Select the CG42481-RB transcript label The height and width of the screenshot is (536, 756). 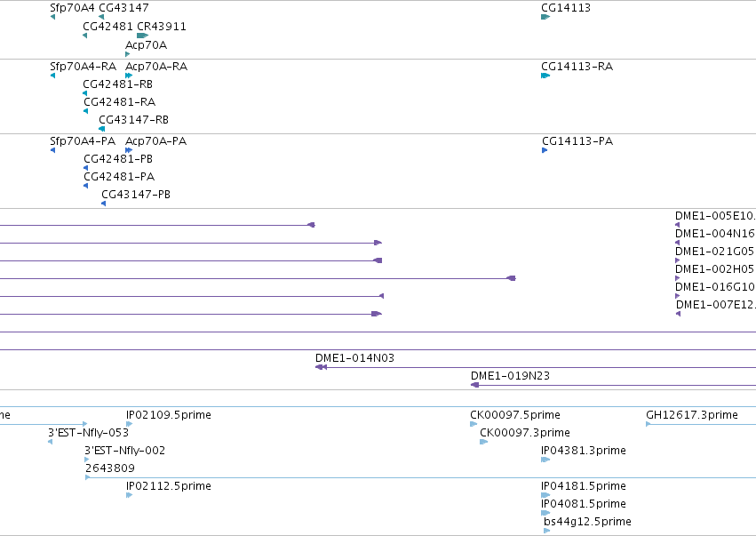click(118, 84)
